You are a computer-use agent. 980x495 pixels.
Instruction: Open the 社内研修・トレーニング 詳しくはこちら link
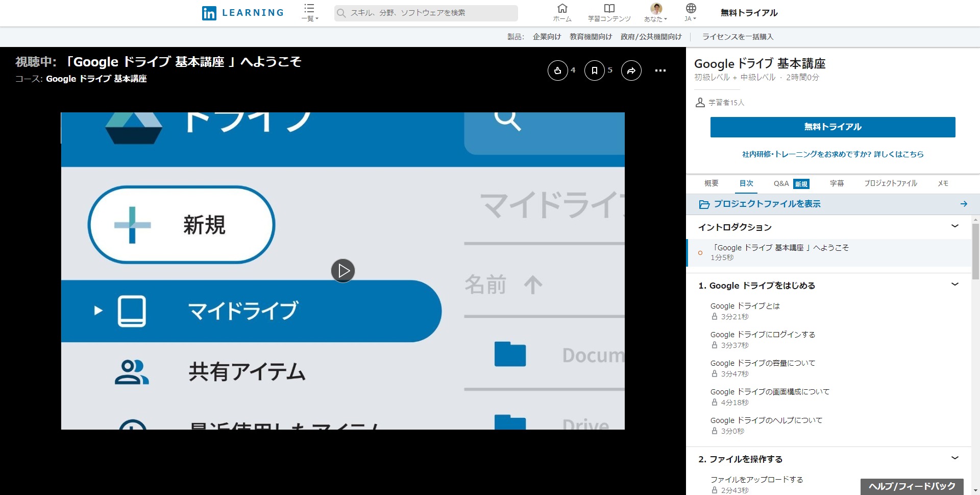pos(832,154)
